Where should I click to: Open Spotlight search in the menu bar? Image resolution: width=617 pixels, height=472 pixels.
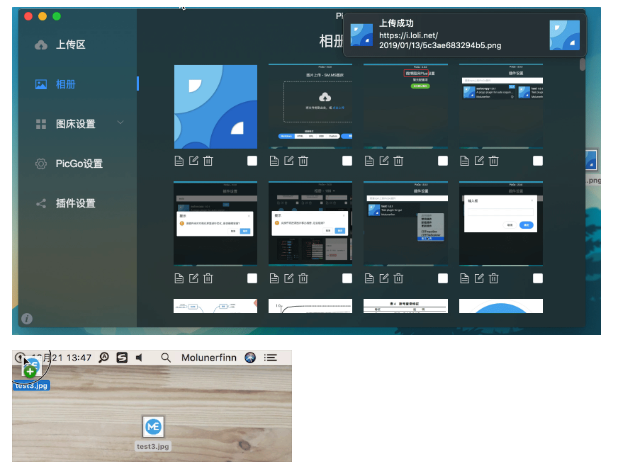tap(166, 358)
